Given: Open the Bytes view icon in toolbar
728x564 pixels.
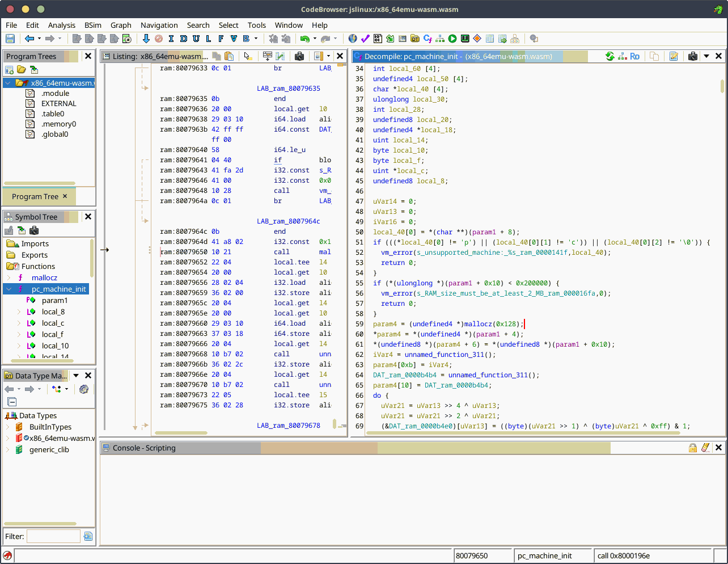Looking at the screenshot, I should click(x=378, y=39).
